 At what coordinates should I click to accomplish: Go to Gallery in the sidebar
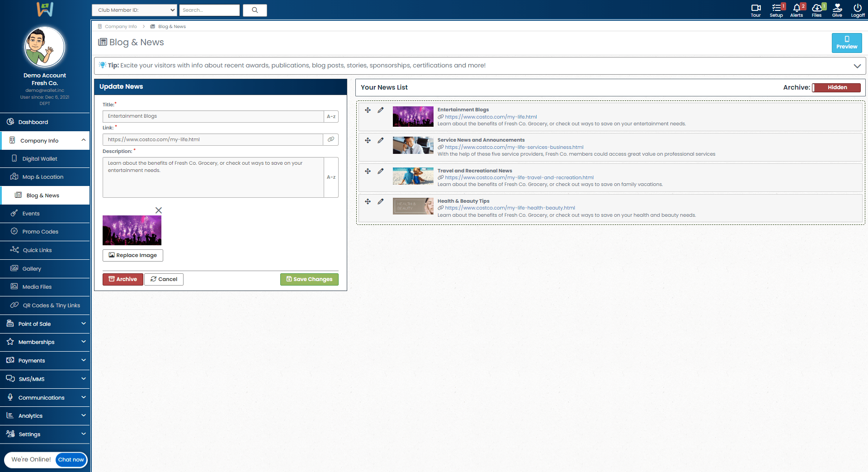32,269
